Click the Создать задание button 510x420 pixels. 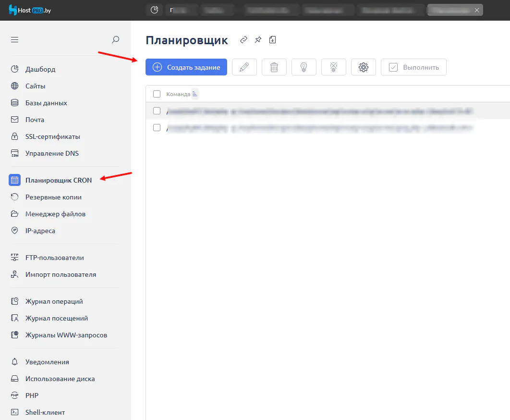coord(186,67)
